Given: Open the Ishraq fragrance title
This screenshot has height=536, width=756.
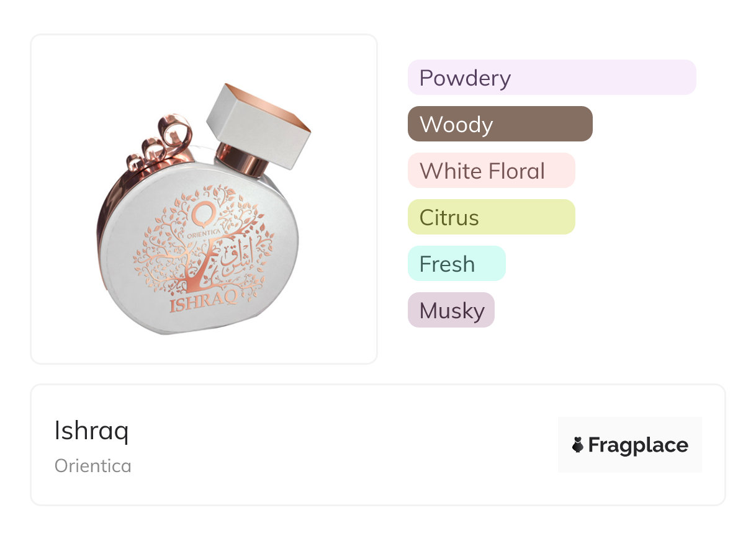Looking at the screenshot, I should (x=91, y=431).
